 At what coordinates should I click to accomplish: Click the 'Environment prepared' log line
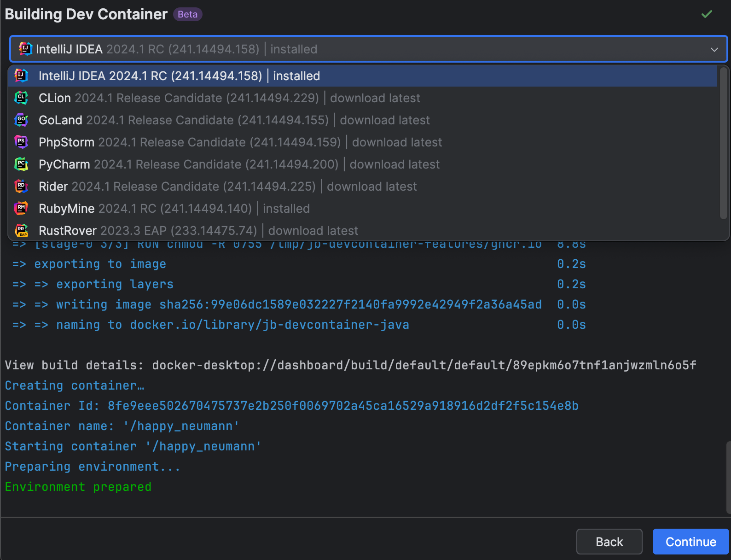click(x=78, y=487)
